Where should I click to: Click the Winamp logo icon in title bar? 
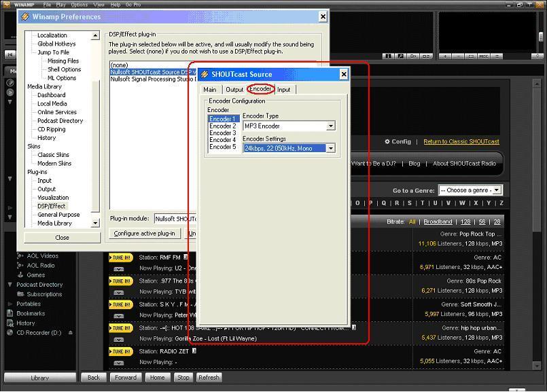coord(7,5)
